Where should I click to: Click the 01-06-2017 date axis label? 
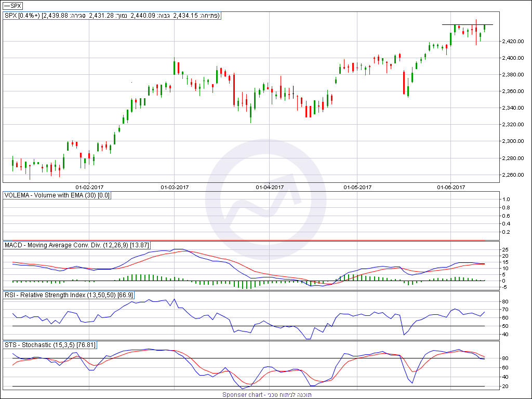pos(450,187)
